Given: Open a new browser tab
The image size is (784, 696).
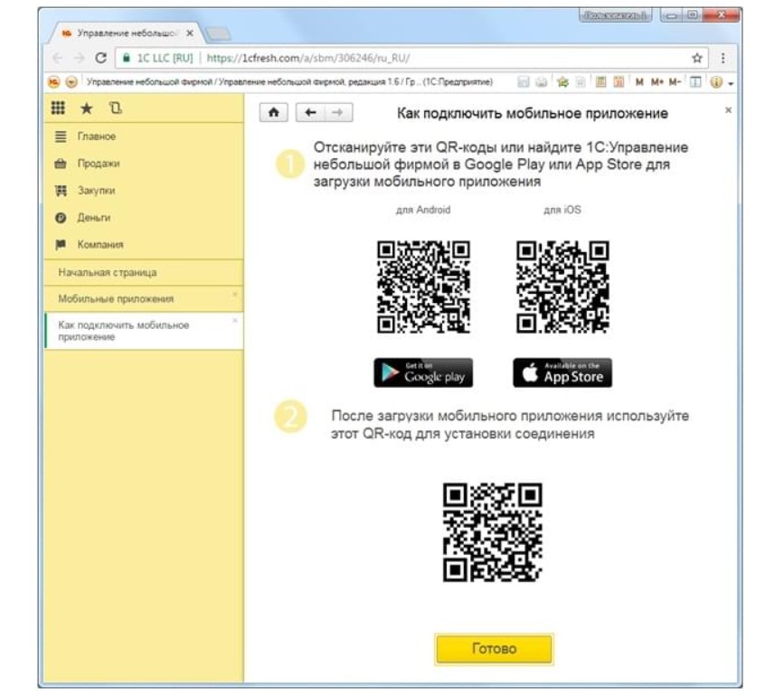Looking at the screenshot, I should pos(219,33).
